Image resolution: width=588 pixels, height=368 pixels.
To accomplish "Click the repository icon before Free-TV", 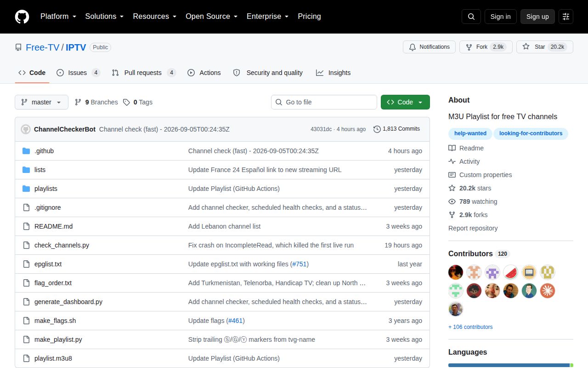I will [18, 47].
